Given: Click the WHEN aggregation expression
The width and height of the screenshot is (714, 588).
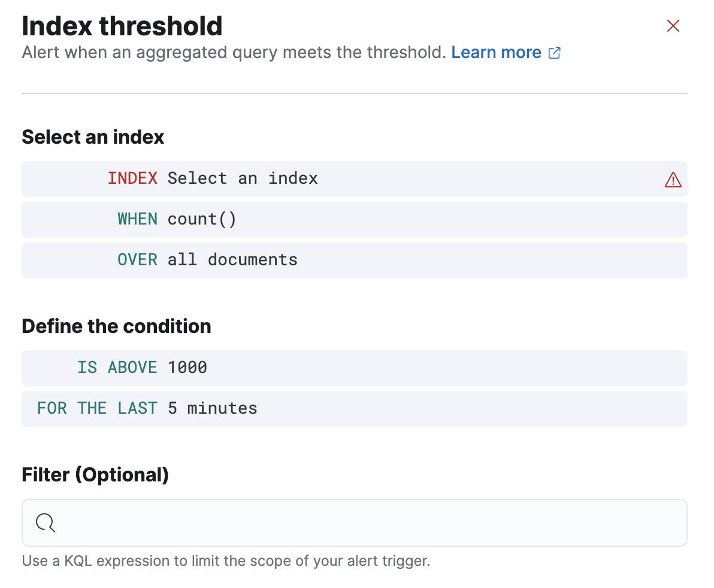Looking at the screenshot, I should click(177, 219).
